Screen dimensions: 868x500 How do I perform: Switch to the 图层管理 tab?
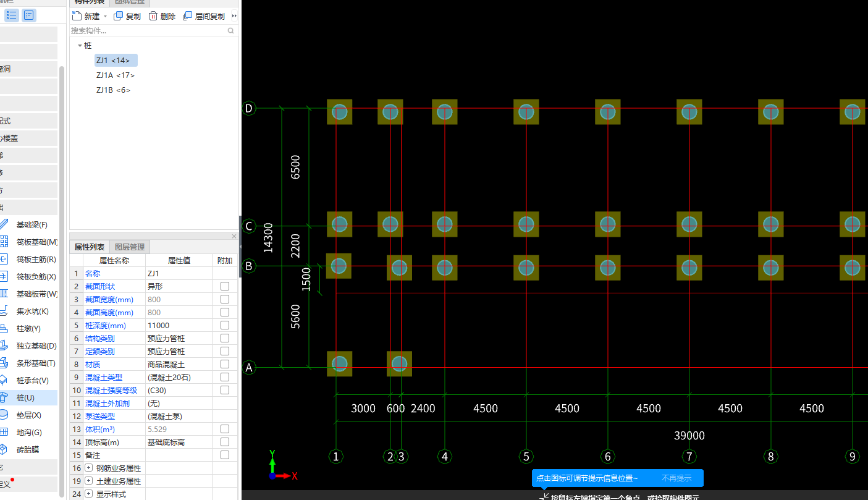tap(130, 247)
